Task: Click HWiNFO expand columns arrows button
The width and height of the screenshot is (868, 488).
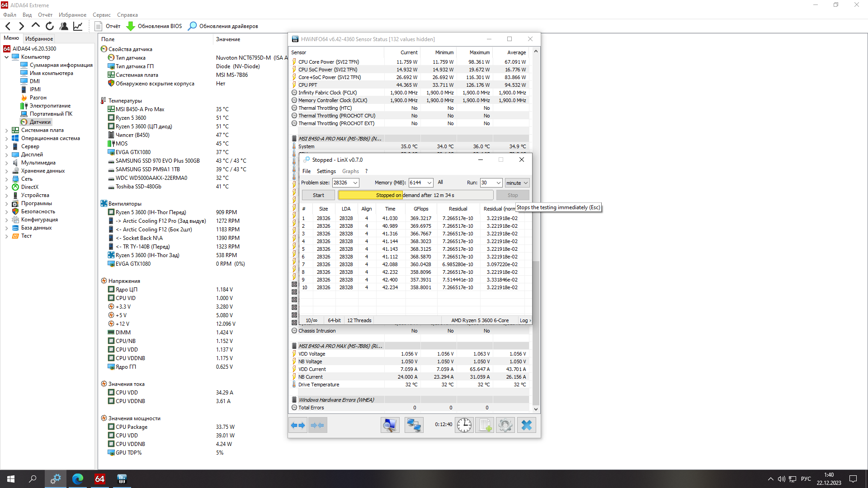Action: tap(298, 425)
